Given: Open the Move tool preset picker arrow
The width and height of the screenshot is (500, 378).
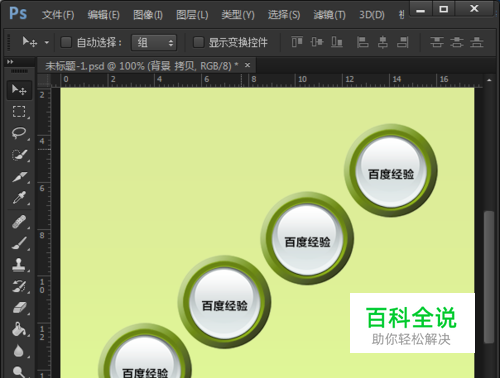Looking at the screenshot, I should (x=47, y=43).
